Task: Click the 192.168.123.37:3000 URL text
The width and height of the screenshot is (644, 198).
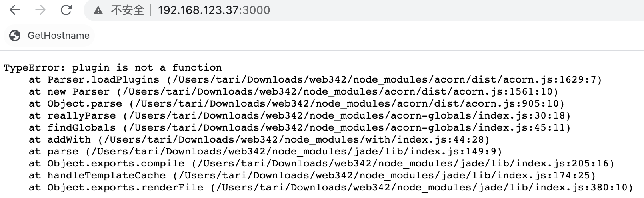Action: 214,10
